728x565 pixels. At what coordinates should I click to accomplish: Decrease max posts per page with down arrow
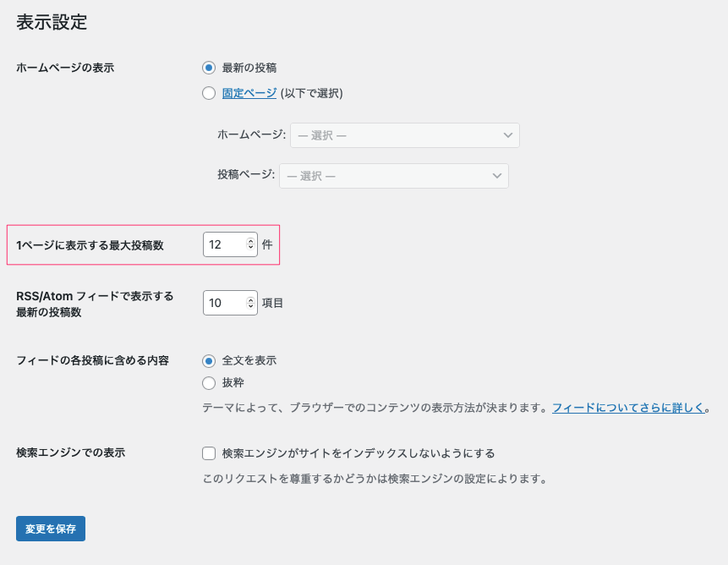(x=250, y=249)
